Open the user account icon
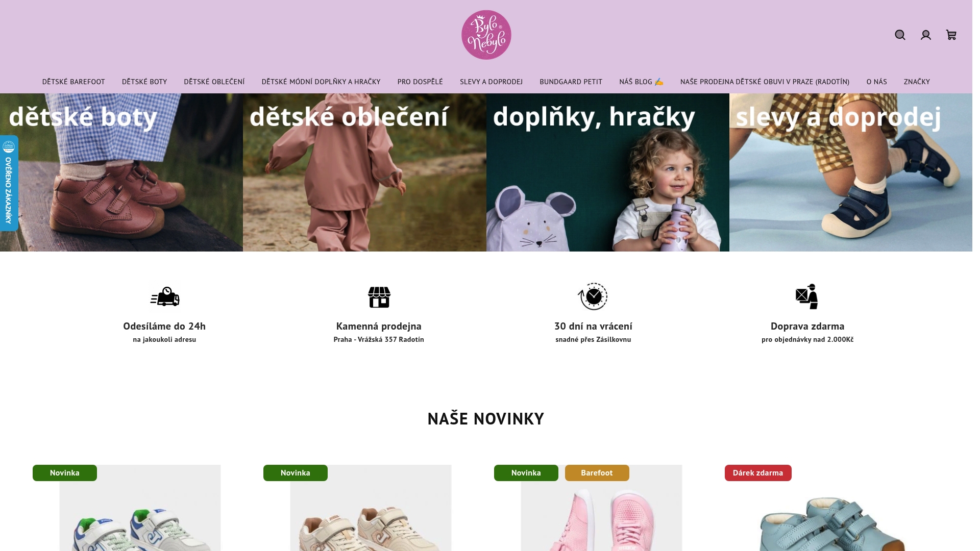This screenshot has width=980, height=551. click(925, 35)
